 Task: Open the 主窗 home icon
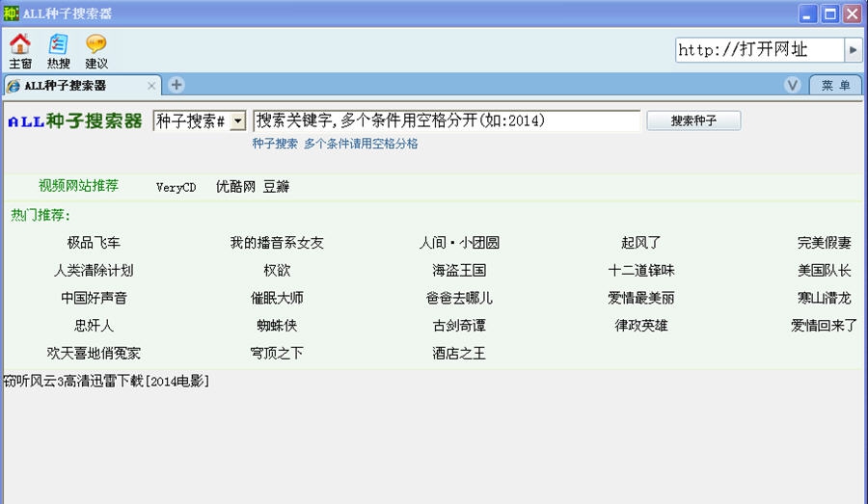[20, 51]
